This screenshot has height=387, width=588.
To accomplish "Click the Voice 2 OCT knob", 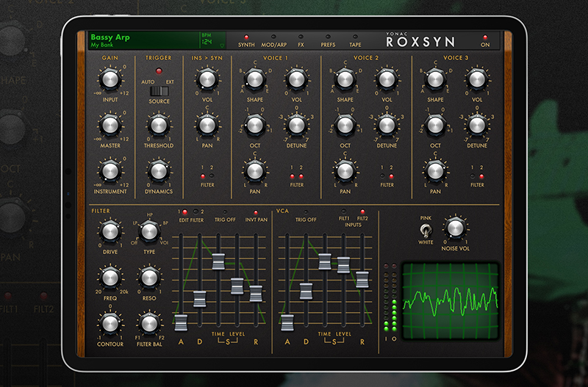I will point(345,126).
